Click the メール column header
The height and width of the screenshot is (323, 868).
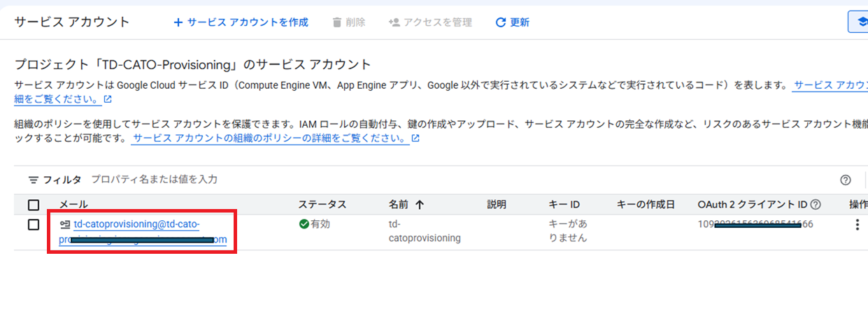pyautogui.click(x=73, y=205)
